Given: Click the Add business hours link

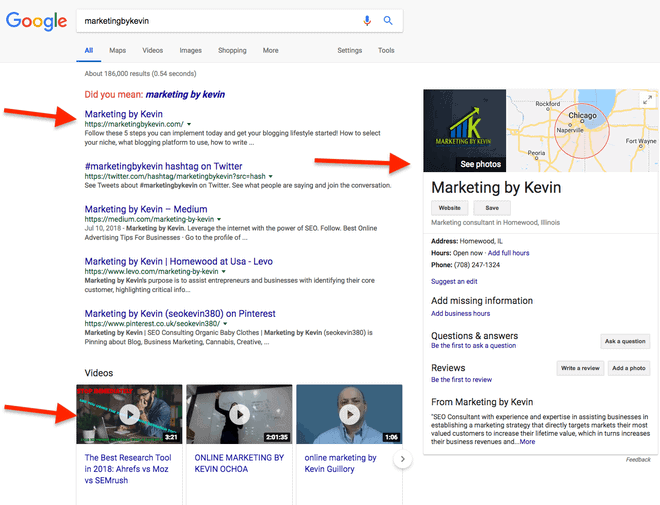Looking at the screenshot, I should click(460, 314).
